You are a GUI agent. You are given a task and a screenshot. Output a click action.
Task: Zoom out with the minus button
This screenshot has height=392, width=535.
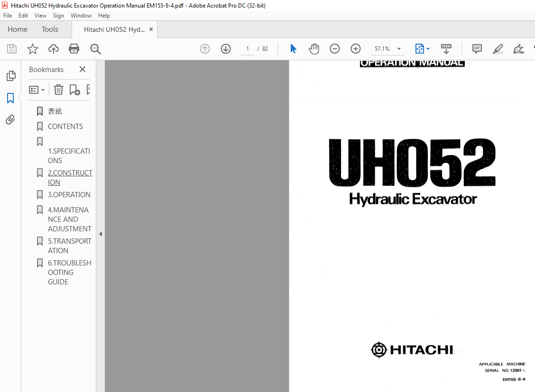335,49
